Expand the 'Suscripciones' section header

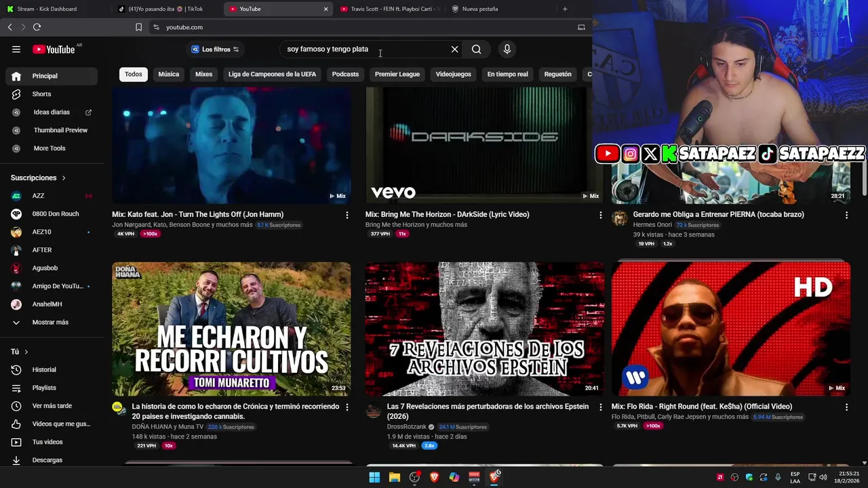[x=39, y=178]
